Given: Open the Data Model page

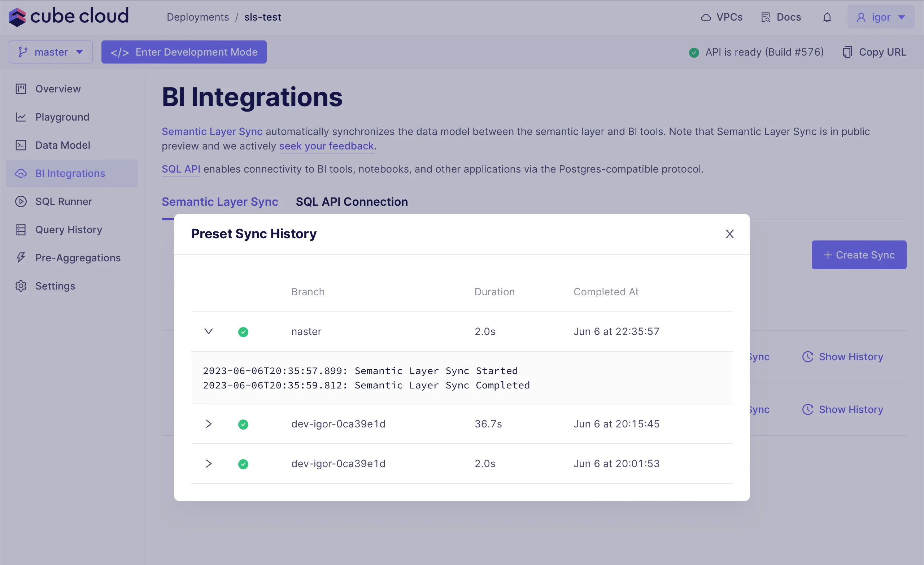Looking at the screenshot, I should click(x=63, y=145).
